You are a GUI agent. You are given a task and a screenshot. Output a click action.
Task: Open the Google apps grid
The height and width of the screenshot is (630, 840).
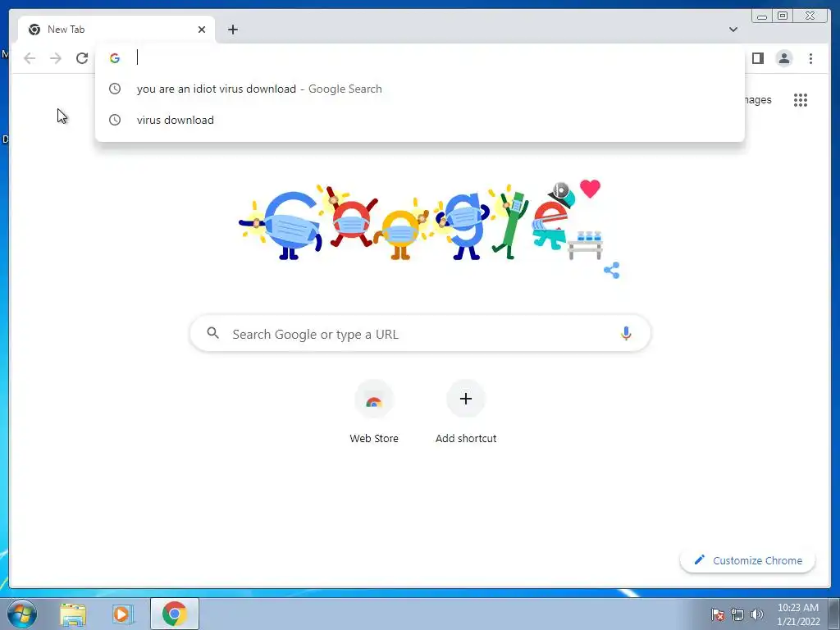(801, 100)
